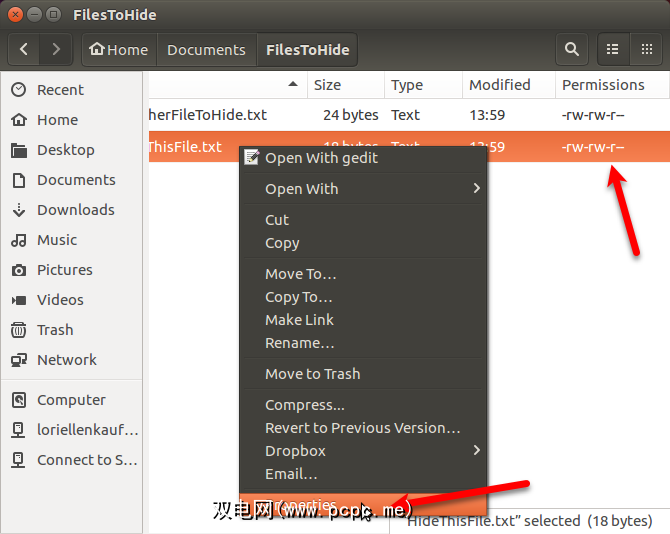The height and width of the screenshot is (534, 670).
Task: Open Downloads folder in sidebar
Action: click(75, 210)
